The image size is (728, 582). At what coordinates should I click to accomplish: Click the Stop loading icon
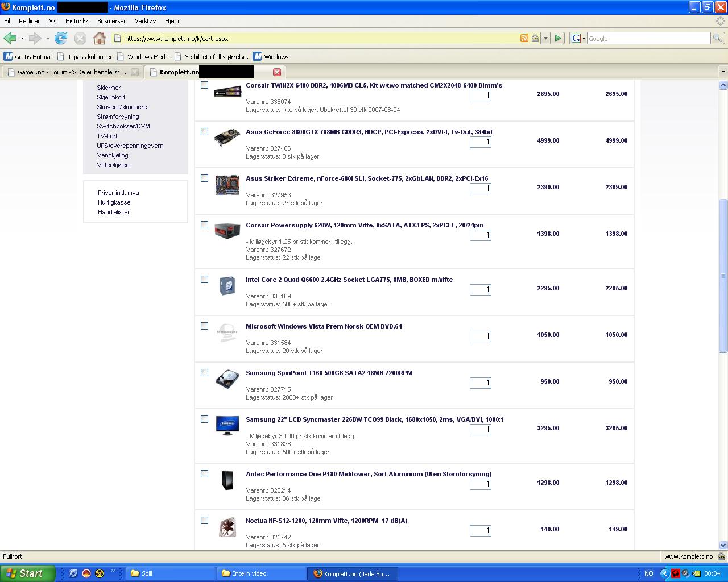80,38
